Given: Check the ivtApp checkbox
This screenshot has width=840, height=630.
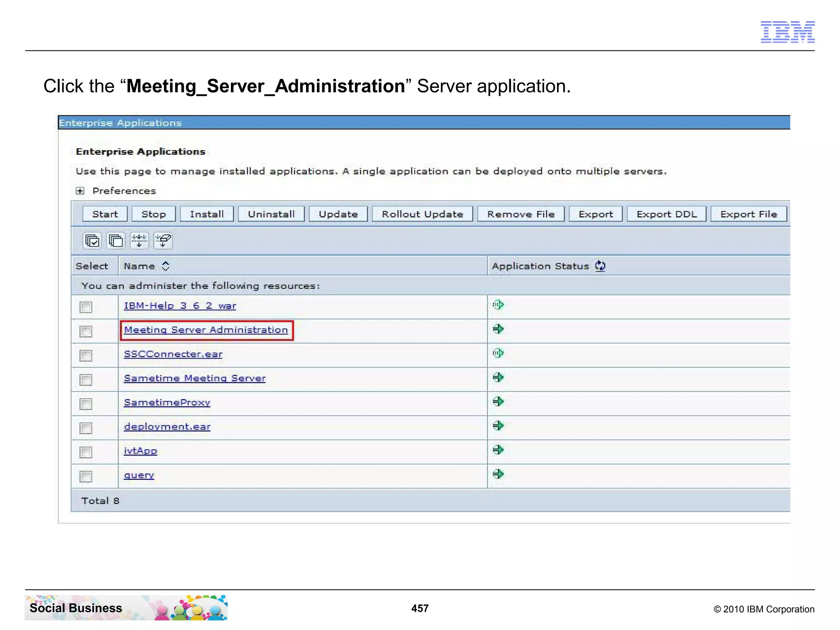Looking at the screenshot, I should 86,452.
